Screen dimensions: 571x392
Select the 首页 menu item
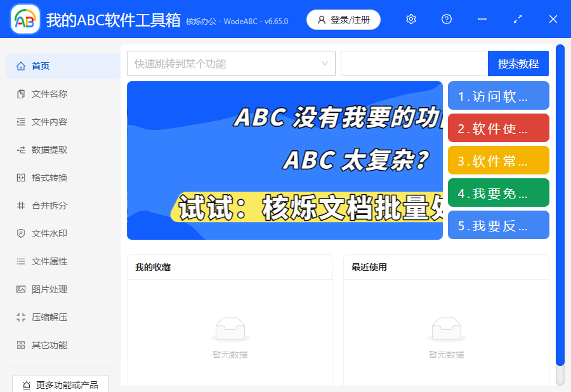(x=63, y=66)
